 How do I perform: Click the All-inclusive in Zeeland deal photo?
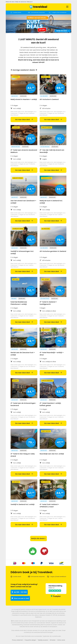tap(53, 84)
